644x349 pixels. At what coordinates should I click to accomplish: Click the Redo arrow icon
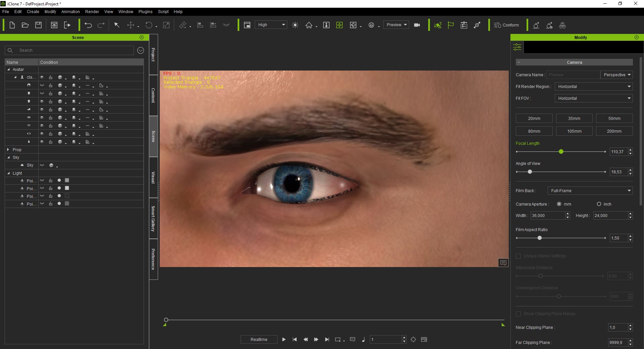101,25
